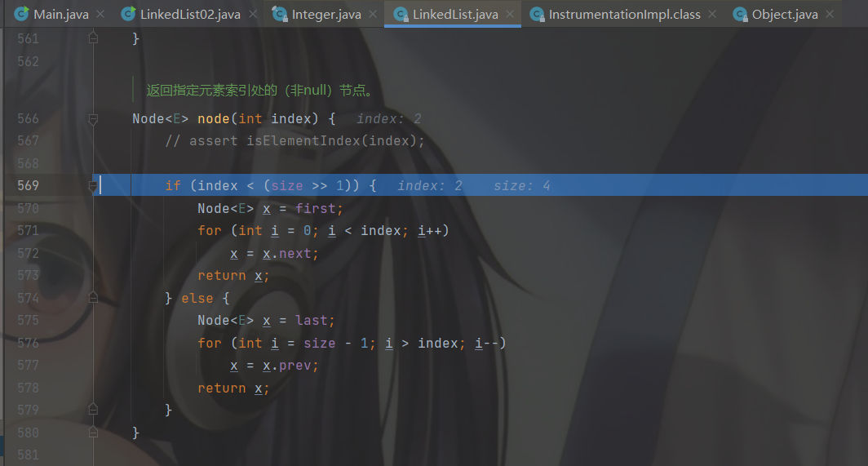Click the LinkedList02.java class file icon
Screen dimensions: 868x466
[128, 14]
